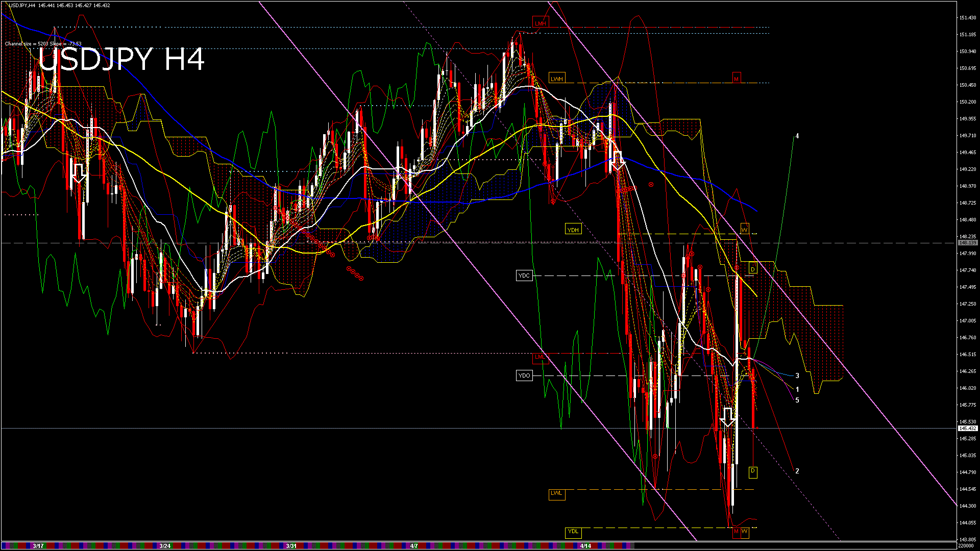980x551 pixels.
Task: Click the current price tag 145.432
Action: point(967,429)
